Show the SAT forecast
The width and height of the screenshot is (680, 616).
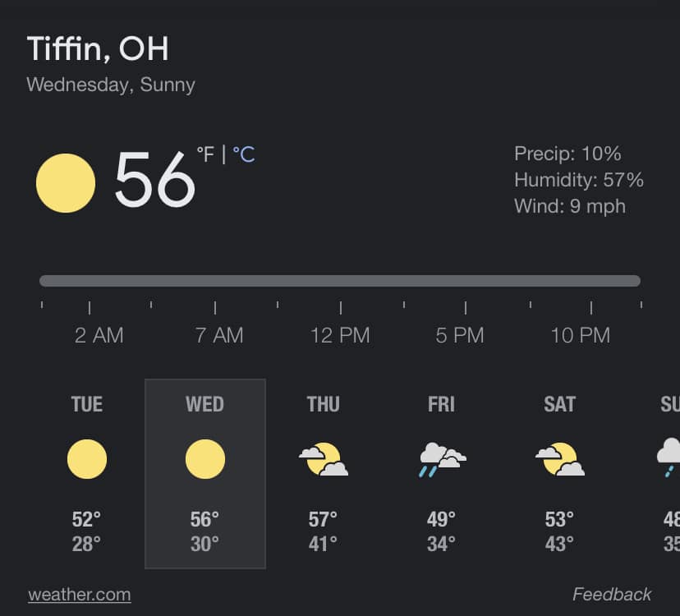559,404
